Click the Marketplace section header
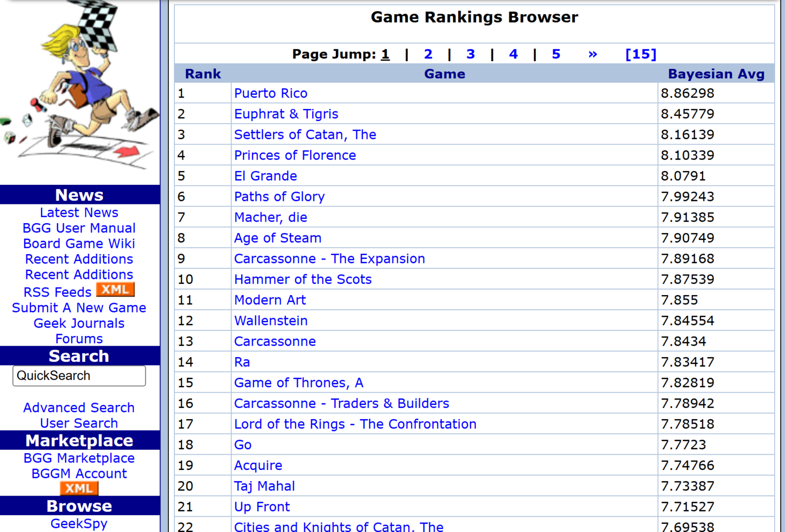The height and width of the screenshot is (532, 785). coord(80,440)
